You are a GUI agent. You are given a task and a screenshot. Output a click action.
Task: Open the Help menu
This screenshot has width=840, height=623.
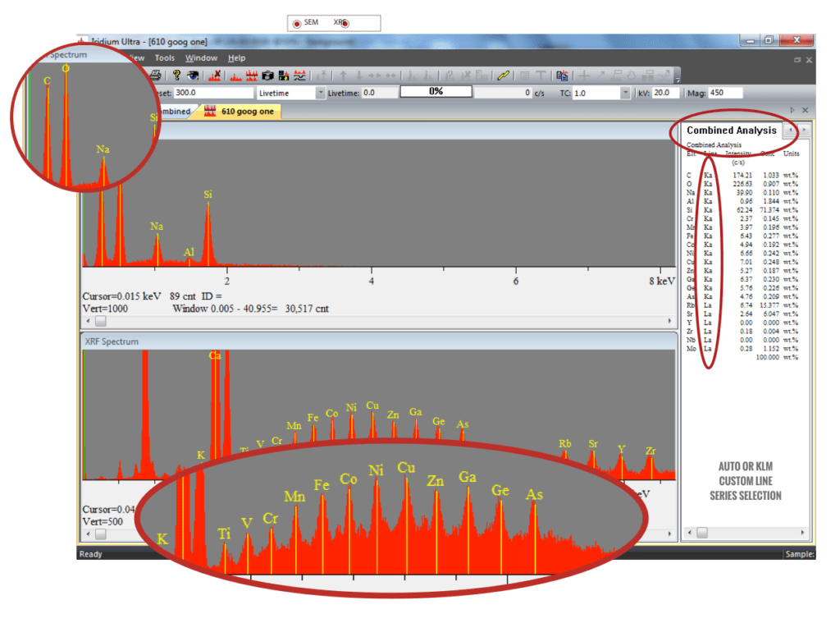click(x=236, y=58)
